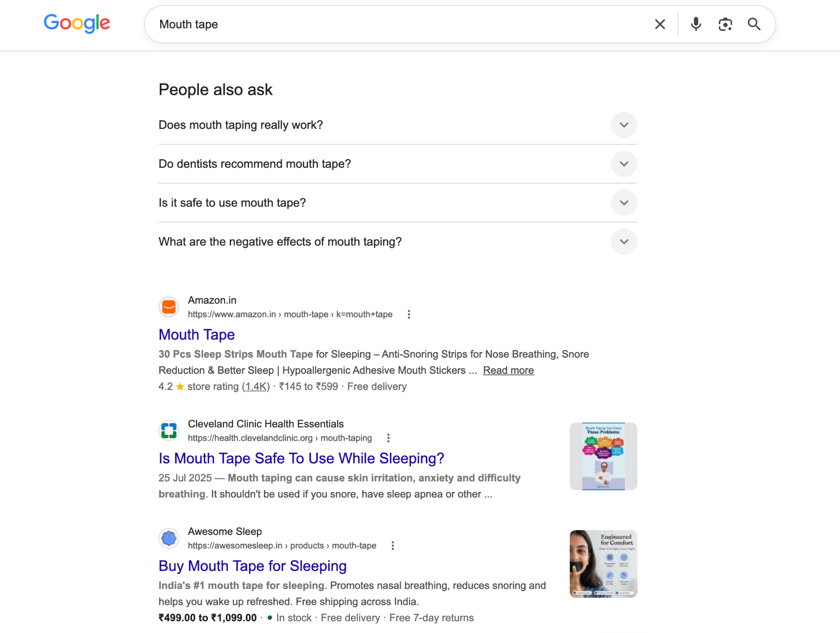Expand "Does mouth taping really work?" chevron
The image size is (840, 633).
point(624,125)
